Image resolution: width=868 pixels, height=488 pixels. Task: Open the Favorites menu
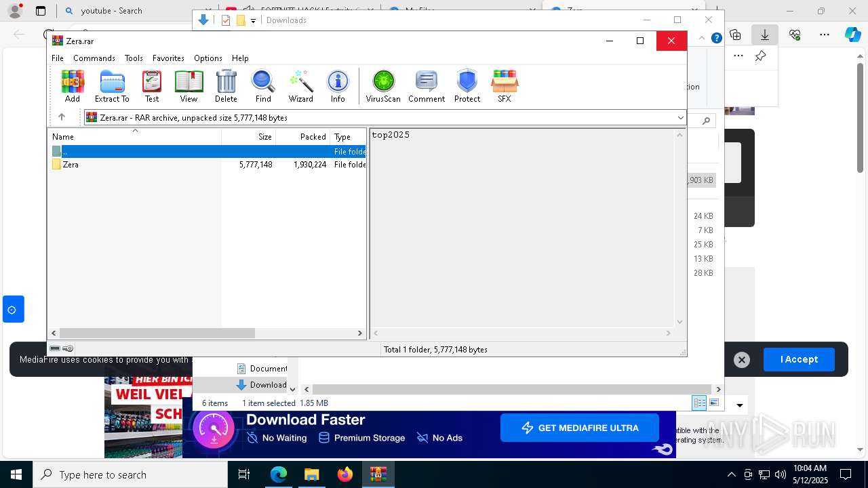[x=168, y=58]
